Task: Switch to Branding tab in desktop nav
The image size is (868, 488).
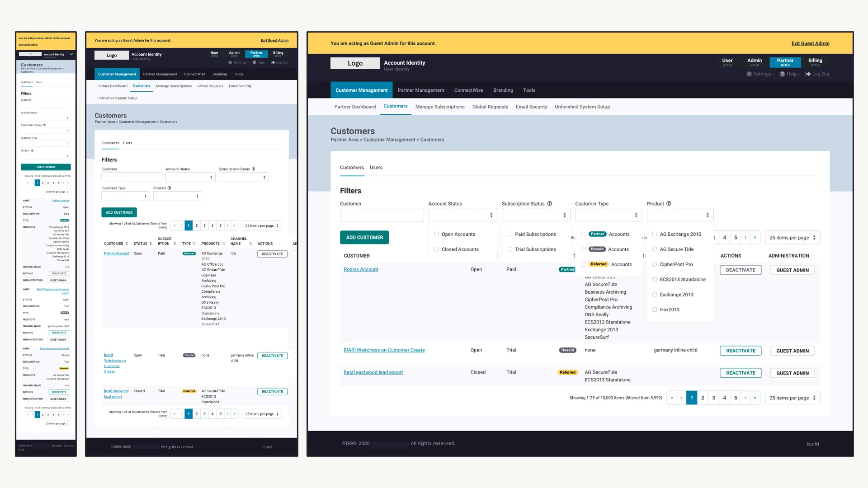Action: click(x=503, y=90)
